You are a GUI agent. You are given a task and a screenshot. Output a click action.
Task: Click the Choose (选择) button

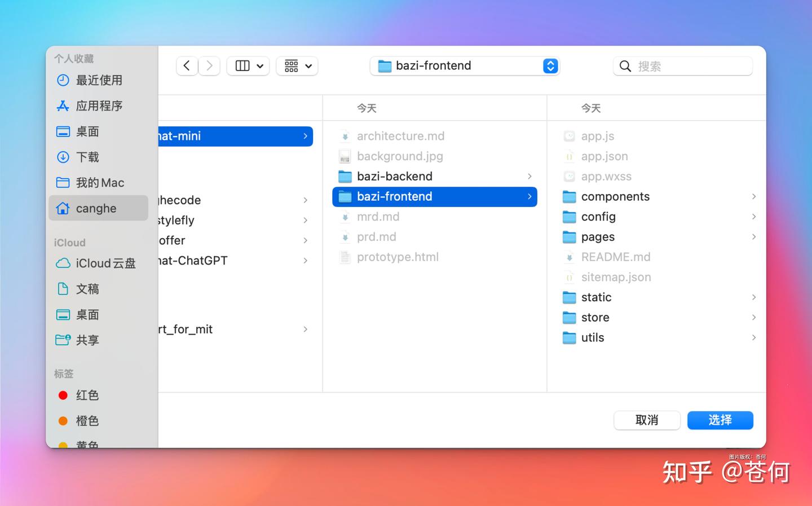[720, 420]
